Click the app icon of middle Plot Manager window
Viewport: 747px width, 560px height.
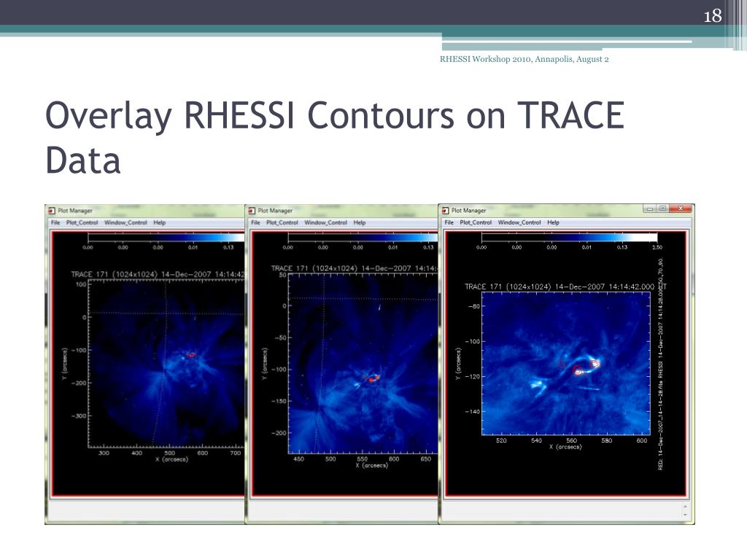(x=252, y=211)
